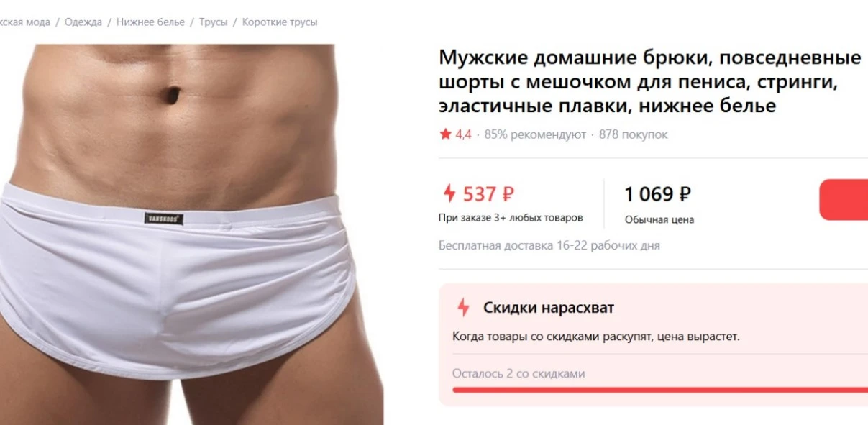Screen dimensions: 868x425
Task: Click the red star rating icon
Action: click(445, 134)
